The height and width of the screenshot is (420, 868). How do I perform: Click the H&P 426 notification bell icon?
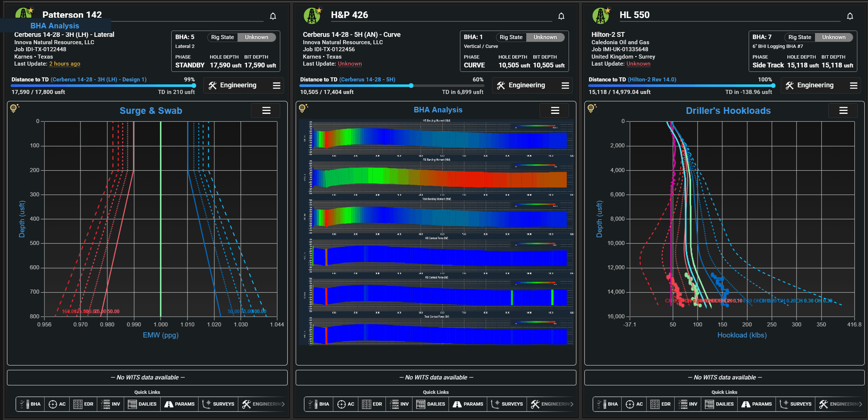pyautogui.click(x=561, y=16)
